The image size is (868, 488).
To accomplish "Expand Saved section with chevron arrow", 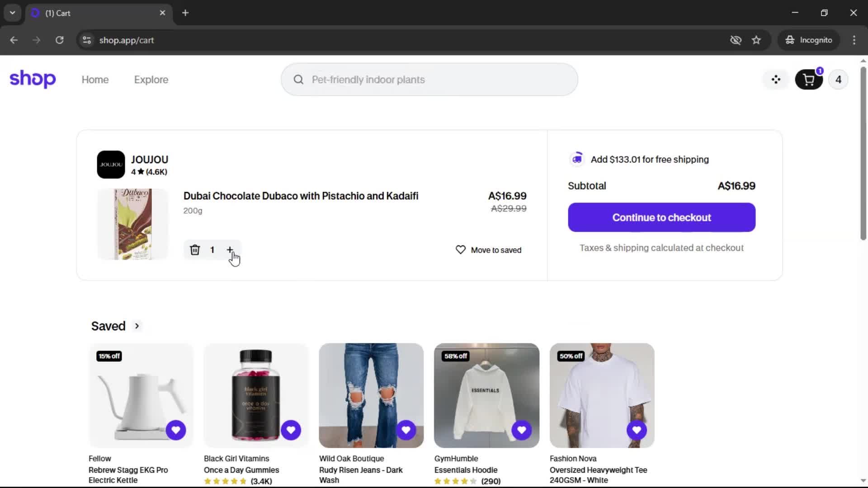I will (137, 326).
